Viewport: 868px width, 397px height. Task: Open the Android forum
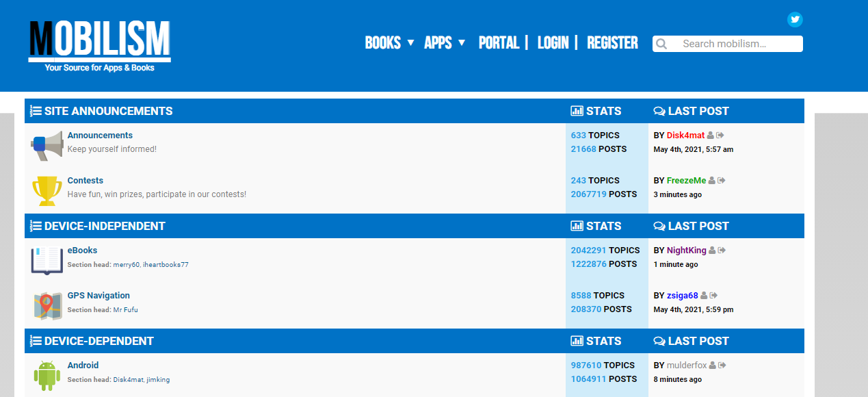point(83,366)
